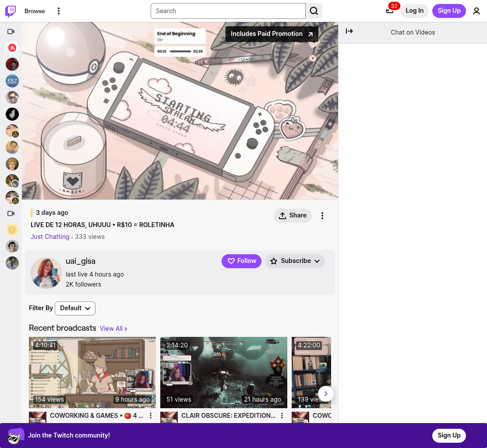Open the Twitch home logo
Screen dimensions: 487x448
11,11
